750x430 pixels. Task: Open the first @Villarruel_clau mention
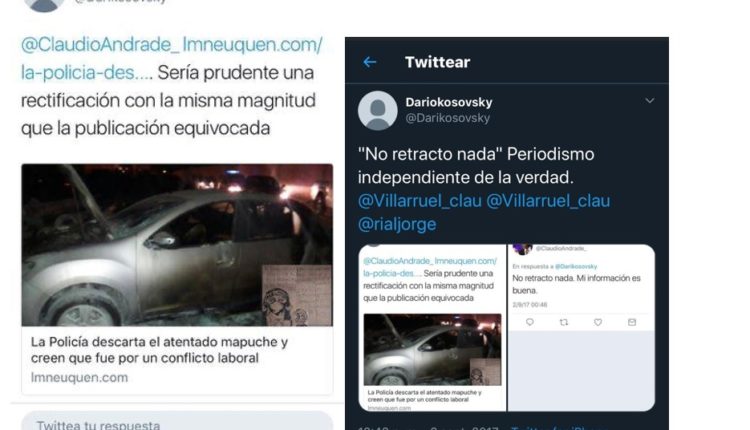pyautogui.click(x=420, y=201)
